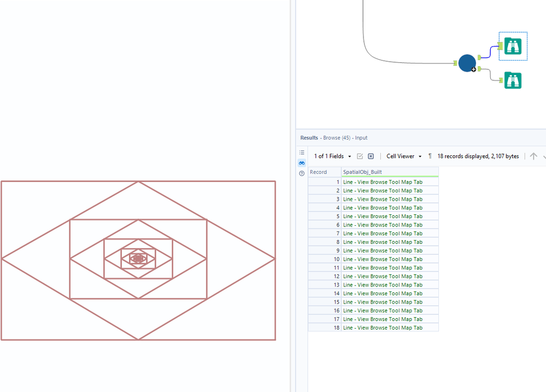Viewport: 546px width, 392px height.
Task: Click record 18 Line spatial object cell
Action: 390,327
